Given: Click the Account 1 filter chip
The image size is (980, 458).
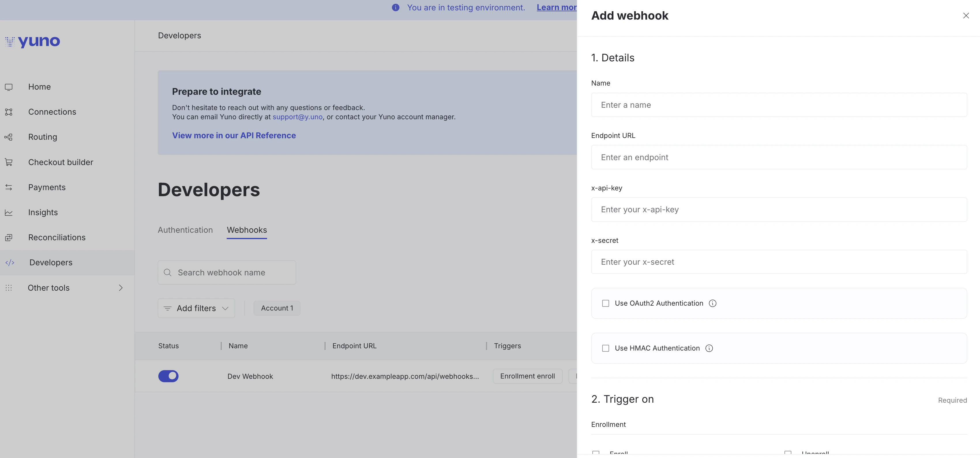Looking at the screenshot, I should tap(277, 308).
